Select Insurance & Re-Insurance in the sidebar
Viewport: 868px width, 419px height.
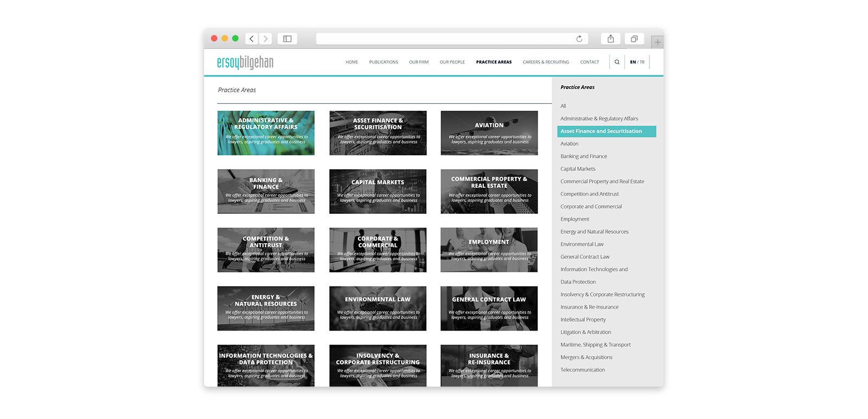point(590,307)
